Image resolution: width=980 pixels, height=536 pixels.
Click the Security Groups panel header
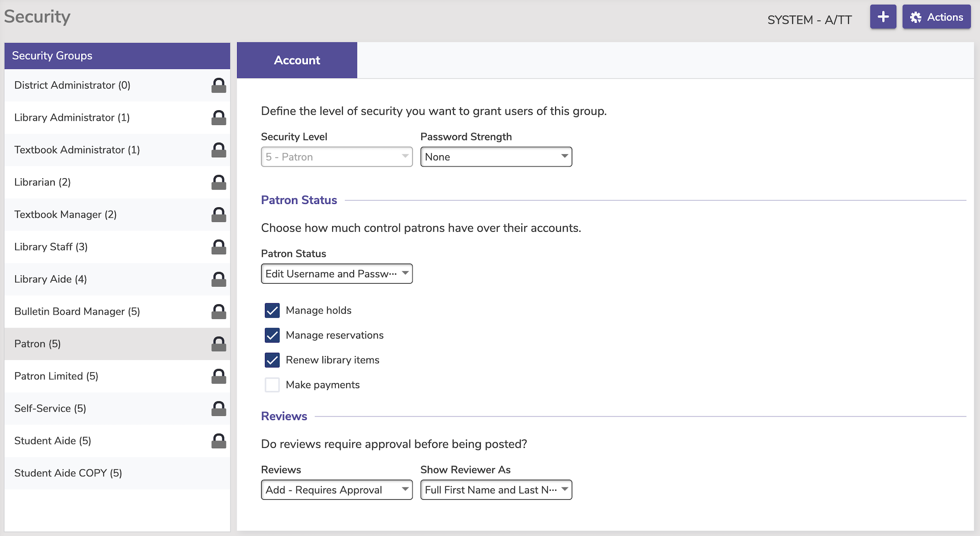[x=117, y=56]
